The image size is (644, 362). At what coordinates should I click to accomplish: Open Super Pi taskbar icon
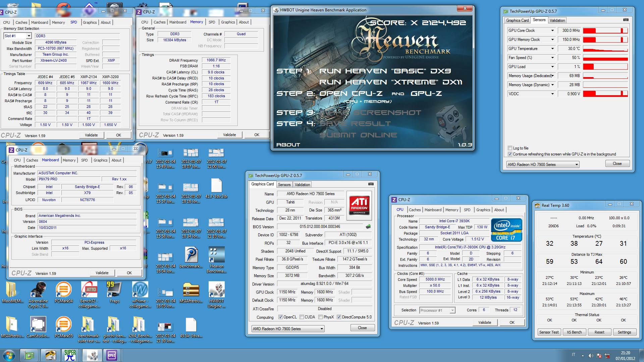pyautogui.click(x=70, y=355)
